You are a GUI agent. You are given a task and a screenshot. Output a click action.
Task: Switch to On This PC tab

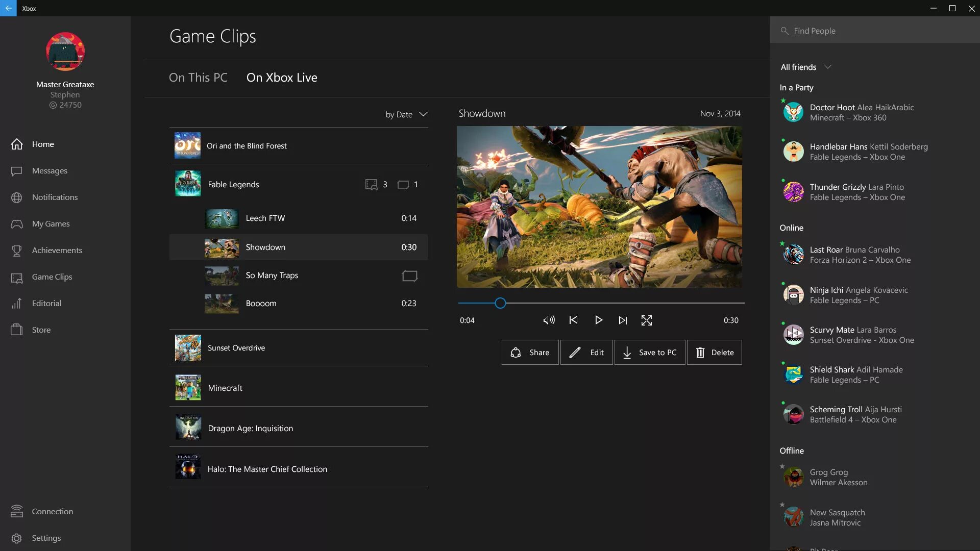click(199, 76)
